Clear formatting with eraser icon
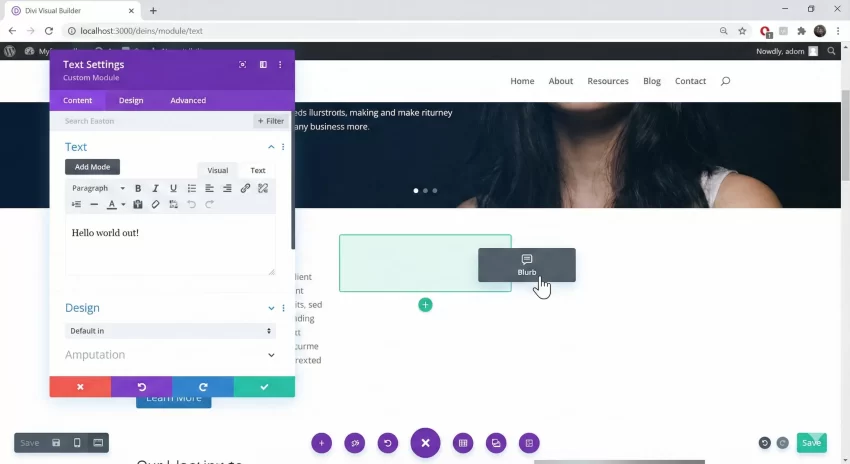This screenshot has height=464, width=850. click(156, 204)
